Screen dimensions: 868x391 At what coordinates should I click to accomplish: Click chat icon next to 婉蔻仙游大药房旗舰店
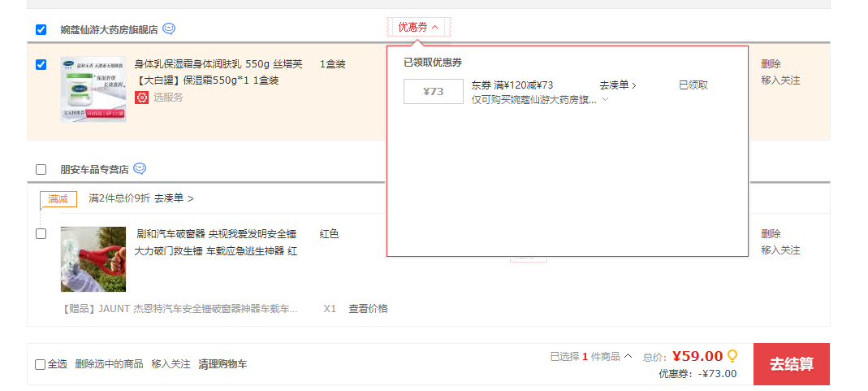coord(169,29)
